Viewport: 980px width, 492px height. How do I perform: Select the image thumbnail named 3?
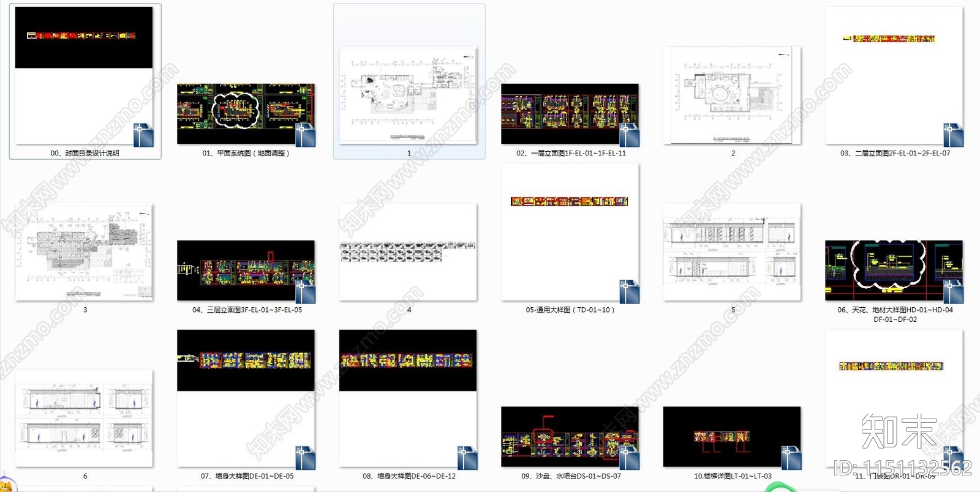click(84, 252)
